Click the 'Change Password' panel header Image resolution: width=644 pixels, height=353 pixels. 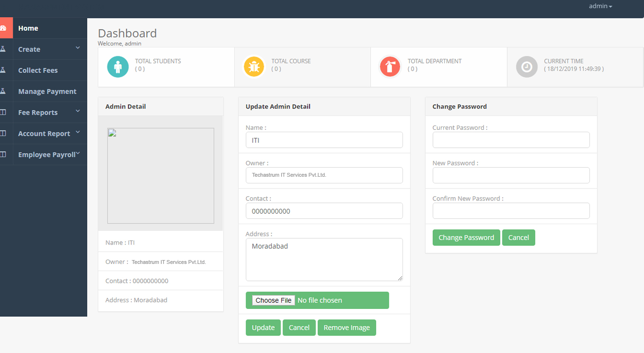pos(511,107)
